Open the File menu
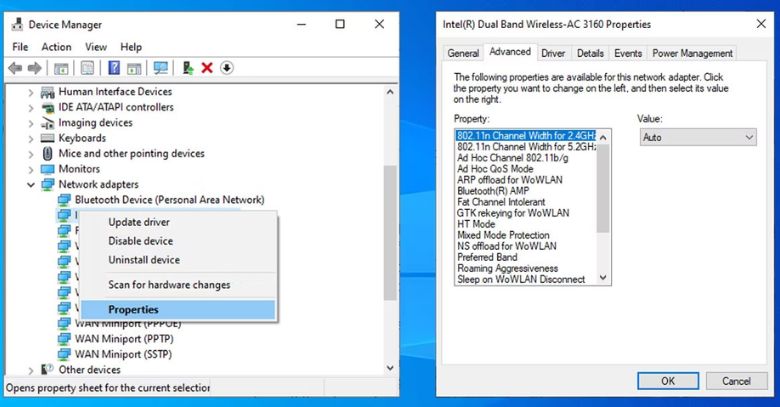780x407 pixels. click(20, 47)
